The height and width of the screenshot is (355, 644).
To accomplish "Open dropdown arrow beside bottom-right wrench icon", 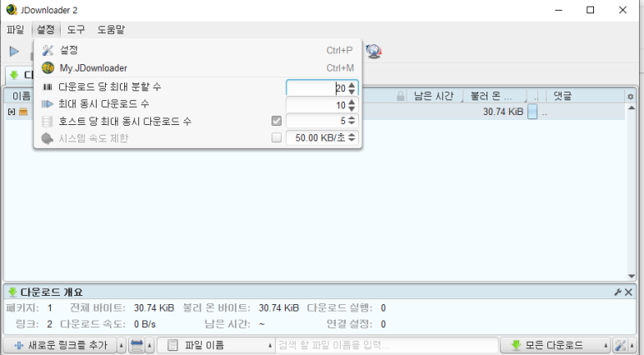I will point(632,345).
